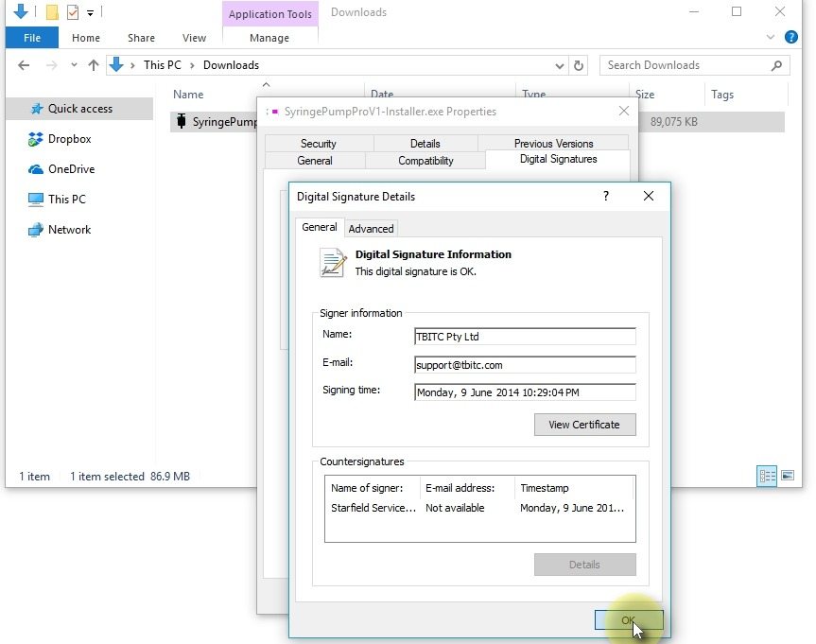This screenshot has height=644, width=816.
Task: Expand the address bar history dropdown
Action: tap(560, 65)
